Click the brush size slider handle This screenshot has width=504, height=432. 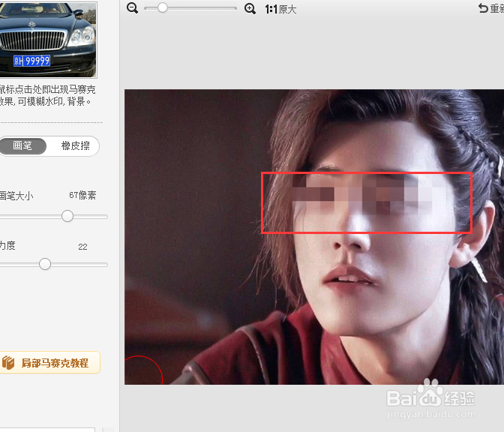67,216
